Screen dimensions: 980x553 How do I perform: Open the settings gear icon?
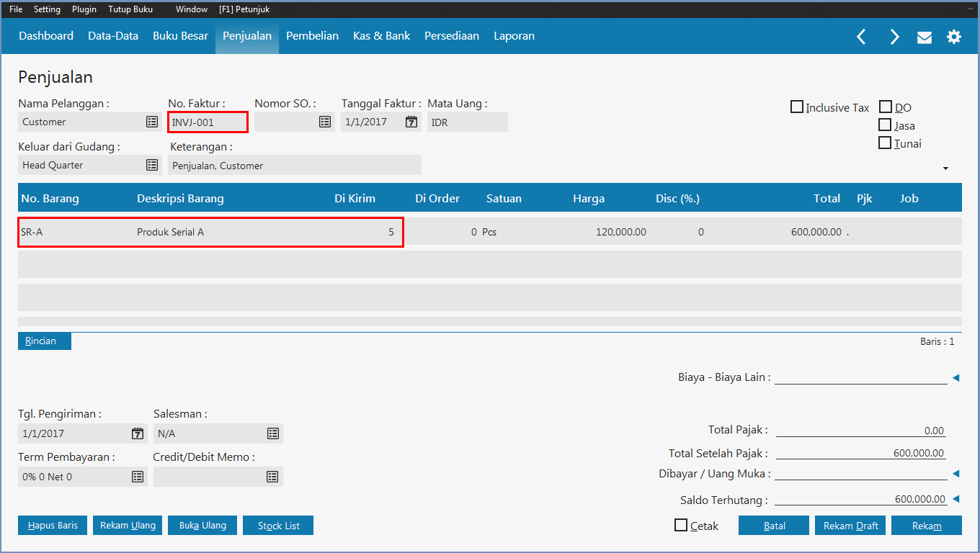point(954,37)
